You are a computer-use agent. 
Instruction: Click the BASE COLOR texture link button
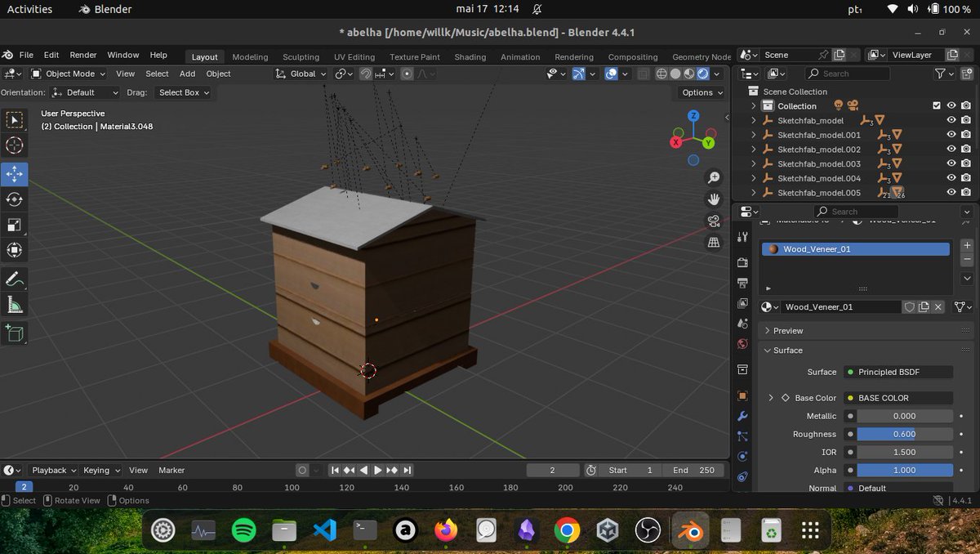pos(898,398)
